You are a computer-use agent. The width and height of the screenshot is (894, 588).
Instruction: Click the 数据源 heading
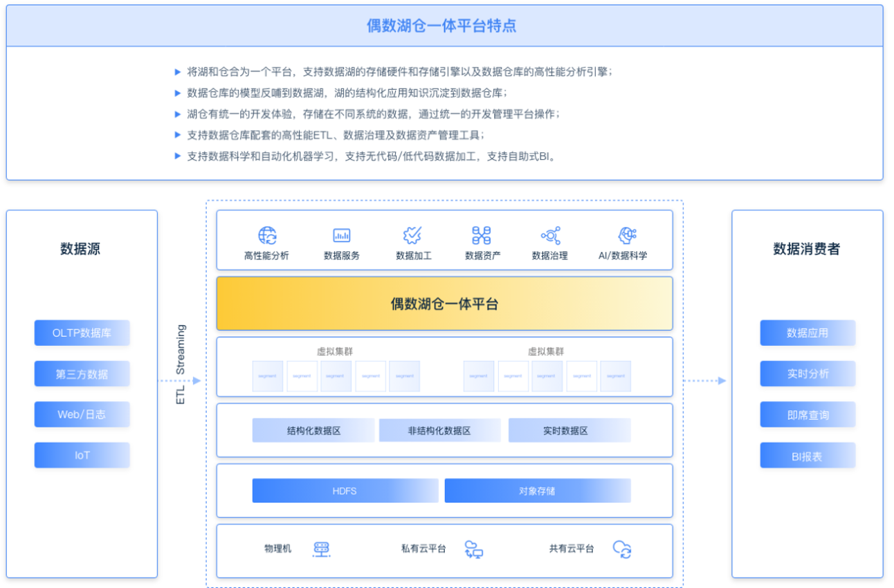(x=80, y=249)
